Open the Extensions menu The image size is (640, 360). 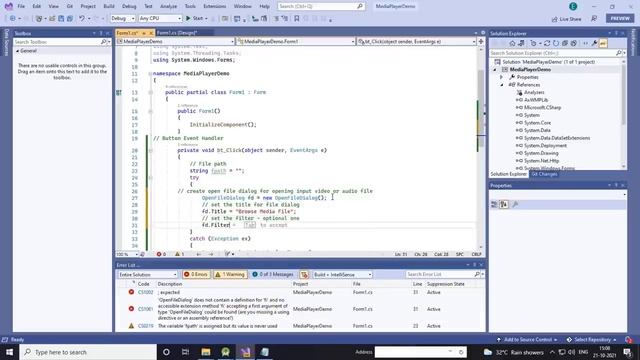pos(214,7)
